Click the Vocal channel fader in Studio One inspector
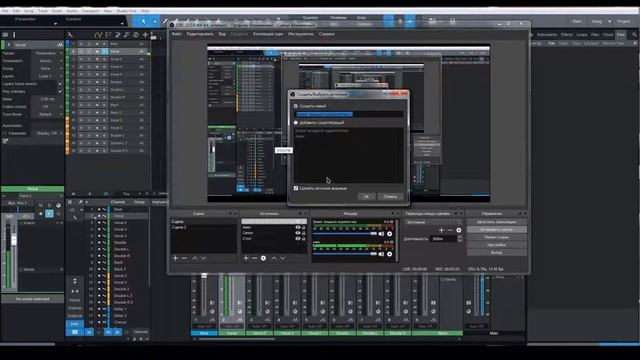 14,239
